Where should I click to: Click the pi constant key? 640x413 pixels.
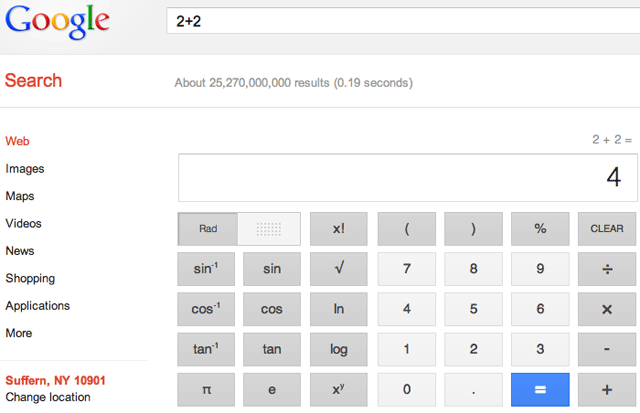coord(206,389)
